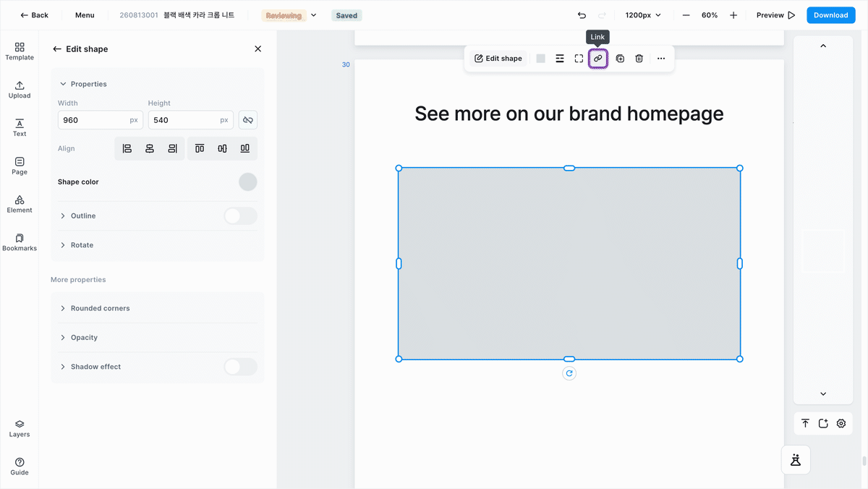Image resolution: width=868 pixels, height=489 pixels.
Task: Rotate the shape using rotation handle
Action: [569, 373]
